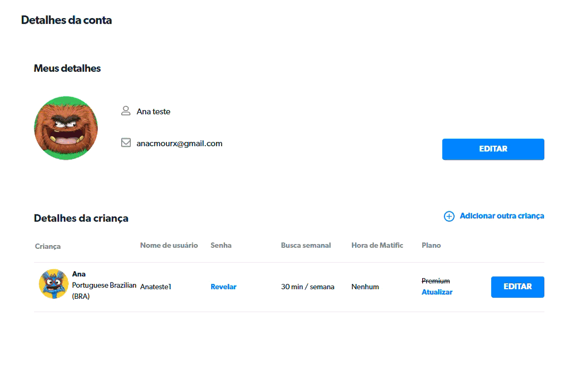This screenshot has height=369, width=588.
Task: Click the Nome de usuário column header
Action: pos(169,245)
